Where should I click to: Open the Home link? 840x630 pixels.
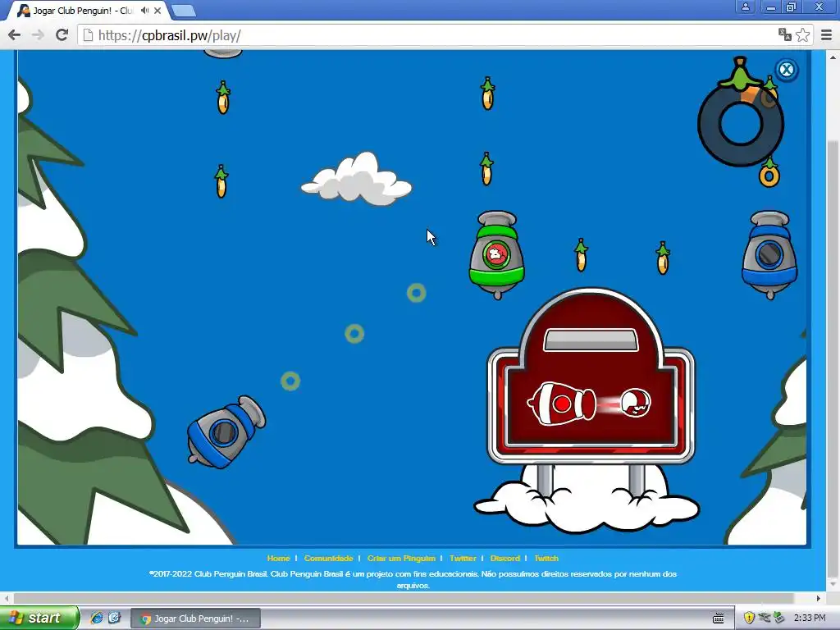[278, 558]
